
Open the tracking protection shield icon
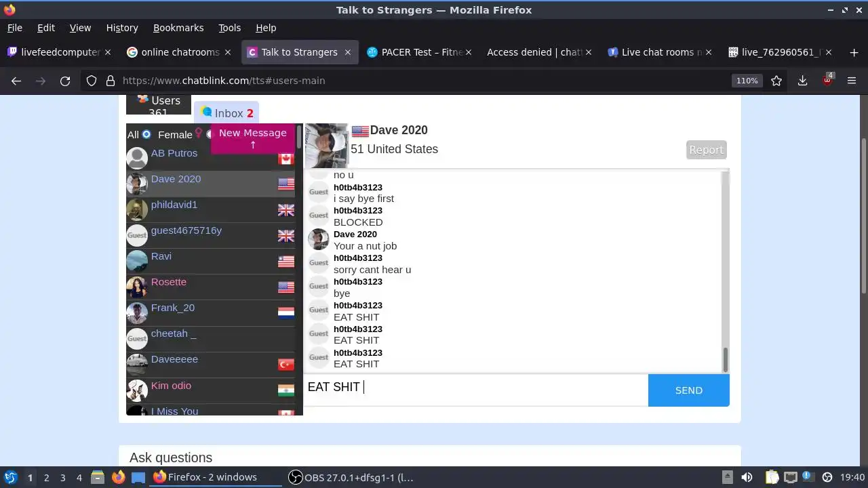pyautogui.click(x=92, y=81)
